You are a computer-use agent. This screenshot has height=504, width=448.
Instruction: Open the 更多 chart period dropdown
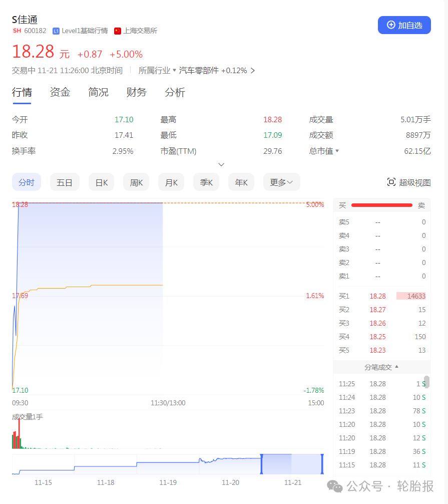click(x=281, y=182)
